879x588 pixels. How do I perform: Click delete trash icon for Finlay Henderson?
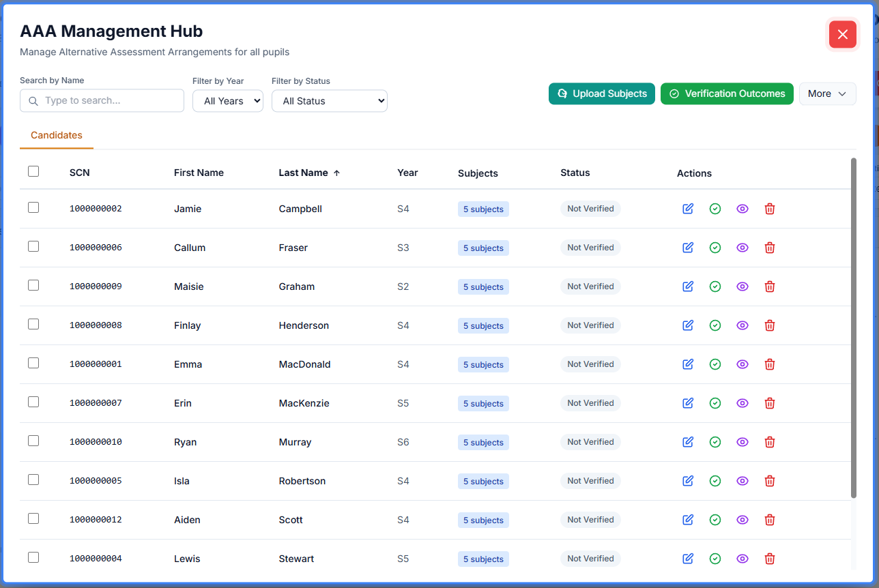click(x=770, y=325)
